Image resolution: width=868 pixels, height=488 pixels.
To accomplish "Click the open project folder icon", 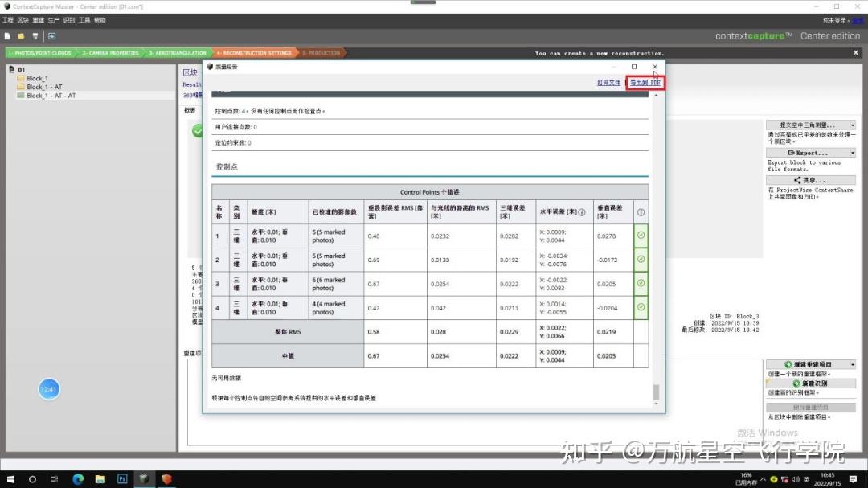I will click(x=20, y=36).
